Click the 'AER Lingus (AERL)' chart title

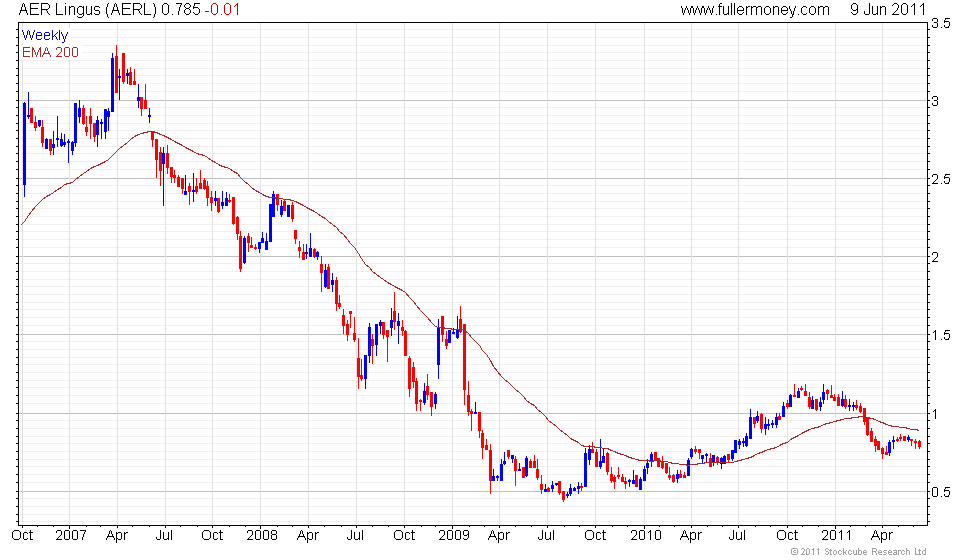pos(88,9)
